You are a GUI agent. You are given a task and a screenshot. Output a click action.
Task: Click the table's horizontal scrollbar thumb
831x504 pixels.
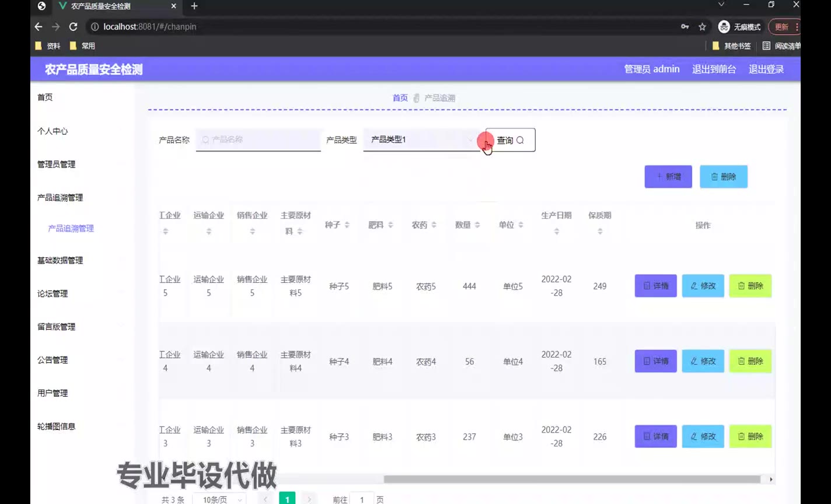click(572, 480)
